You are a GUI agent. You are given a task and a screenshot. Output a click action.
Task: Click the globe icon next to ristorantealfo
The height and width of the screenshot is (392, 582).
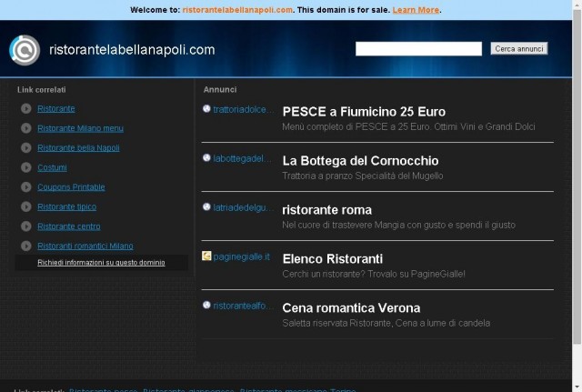click(206, 305)
